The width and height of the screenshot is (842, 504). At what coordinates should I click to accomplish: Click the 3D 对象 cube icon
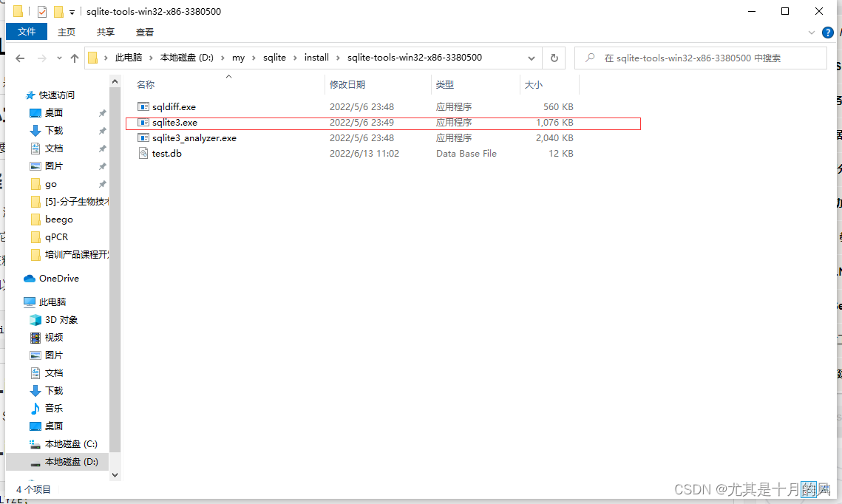pyautogui.click(x=35, y=320)
